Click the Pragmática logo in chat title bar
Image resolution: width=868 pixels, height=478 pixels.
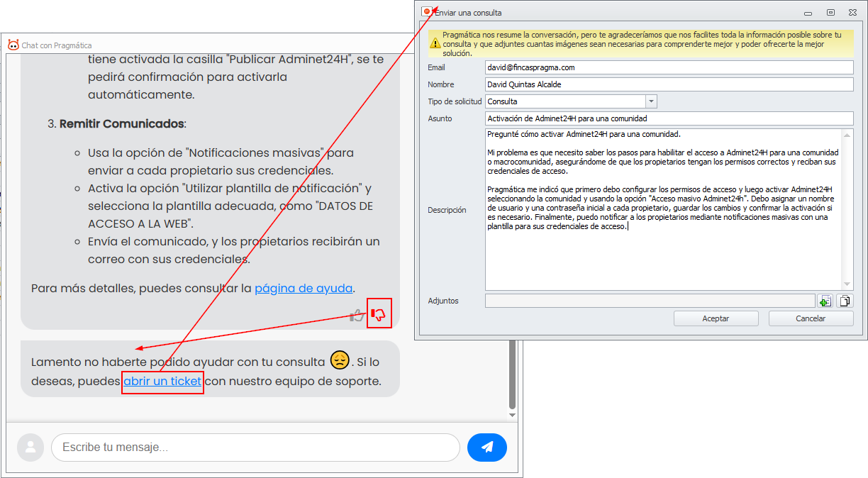point(13,45)
